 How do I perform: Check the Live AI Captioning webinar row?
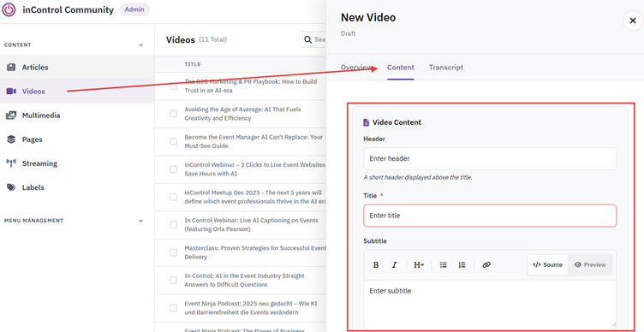(x=173, y=224)
